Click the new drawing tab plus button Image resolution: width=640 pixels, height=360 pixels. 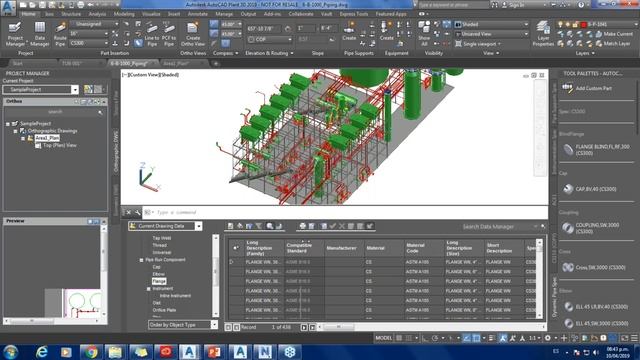216,63
